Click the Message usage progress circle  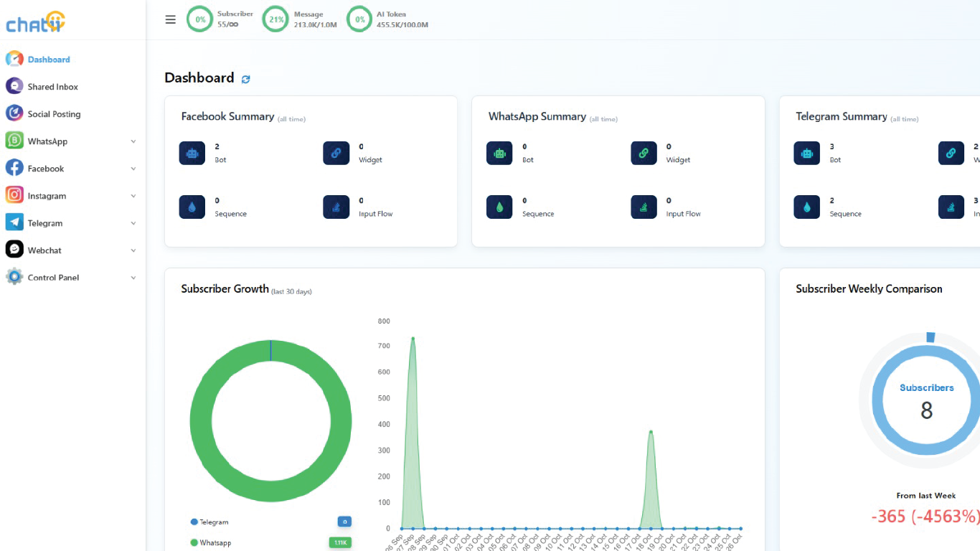[276, 19]
